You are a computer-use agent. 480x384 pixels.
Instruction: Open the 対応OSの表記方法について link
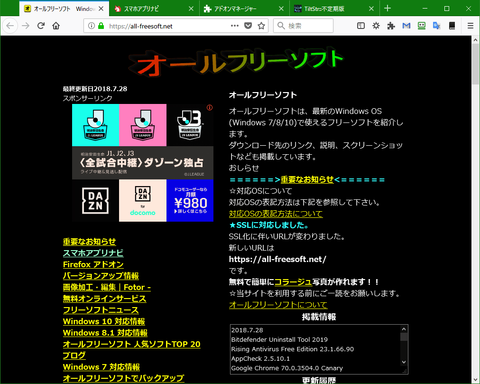[276, 214]
